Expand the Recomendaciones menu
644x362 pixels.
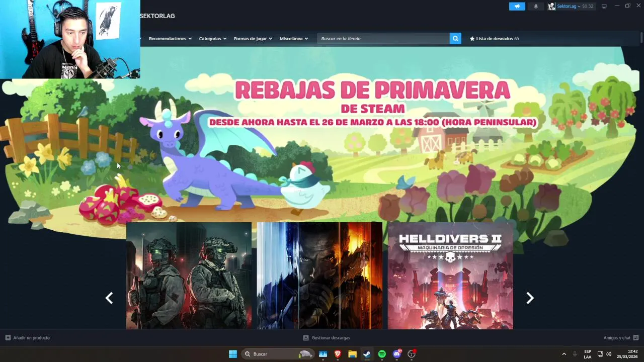[170, 39]
